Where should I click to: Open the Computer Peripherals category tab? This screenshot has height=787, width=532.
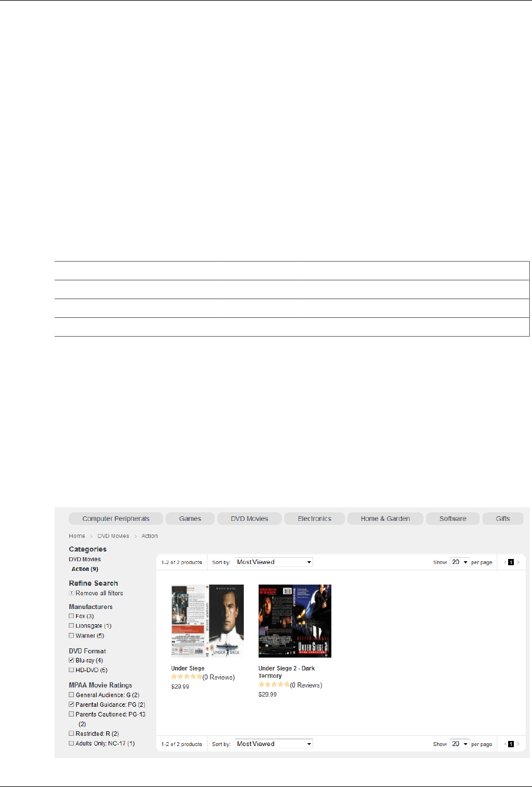click(116, 519)
